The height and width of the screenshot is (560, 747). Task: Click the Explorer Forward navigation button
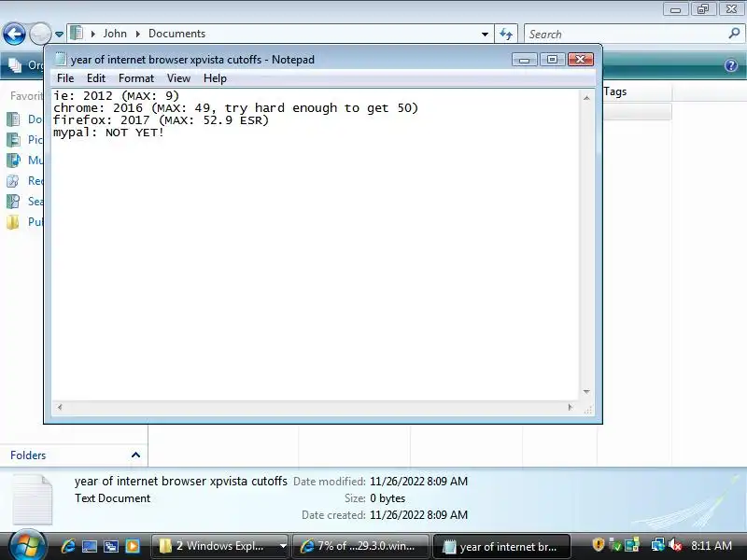[x=40, y=34]
